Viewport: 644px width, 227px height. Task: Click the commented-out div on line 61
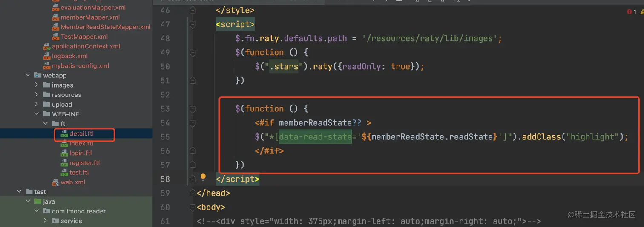[369, 221]
